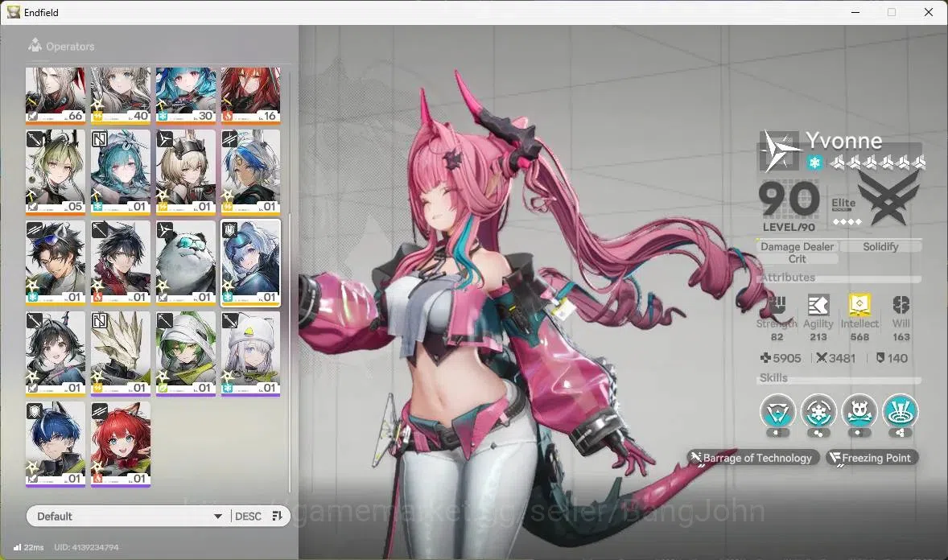Open the Default sort dropdown
Image resolution: width=948 pixels, height=560 pixels.
point(129,516)
